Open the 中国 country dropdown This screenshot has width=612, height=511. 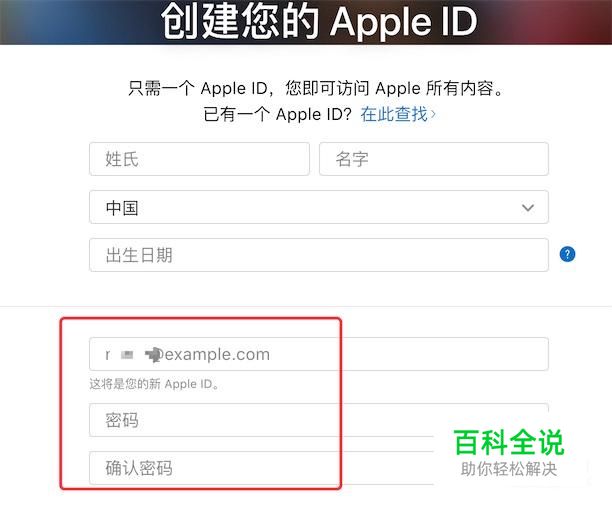click(x=319, y=207)
